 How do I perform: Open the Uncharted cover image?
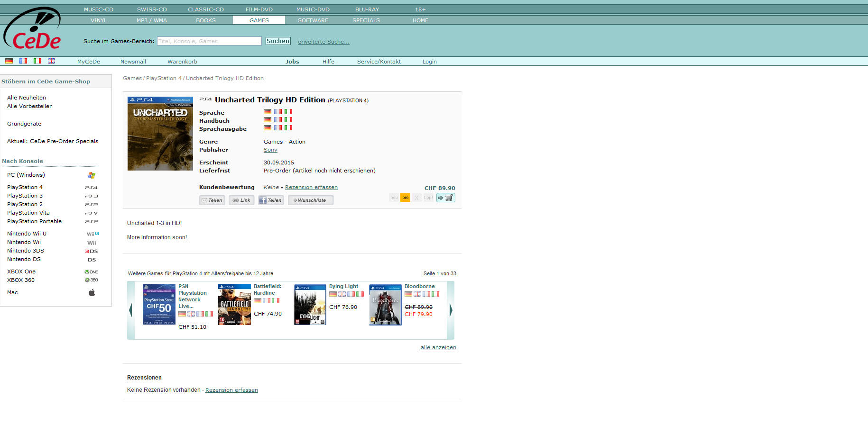click(160, 134)
